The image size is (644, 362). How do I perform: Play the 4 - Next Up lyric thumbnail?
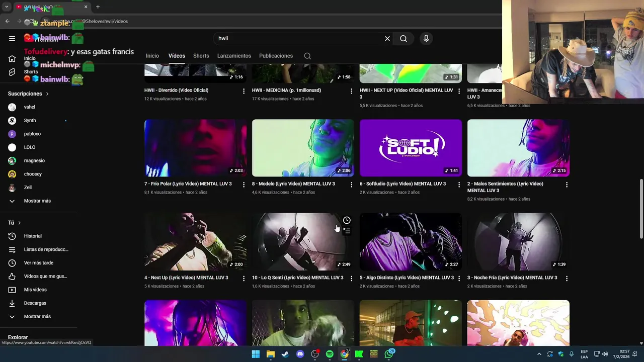click(x=195, y=241)
